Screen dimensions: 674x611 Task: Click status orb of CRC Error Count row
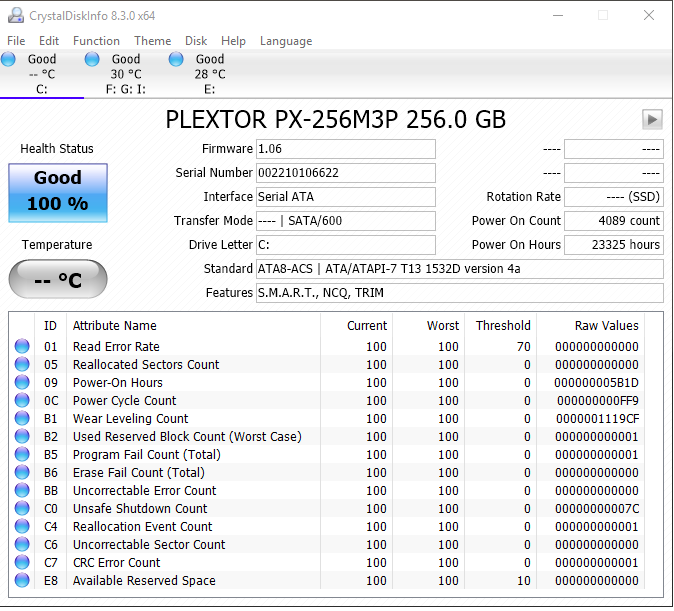click(22, 562)
